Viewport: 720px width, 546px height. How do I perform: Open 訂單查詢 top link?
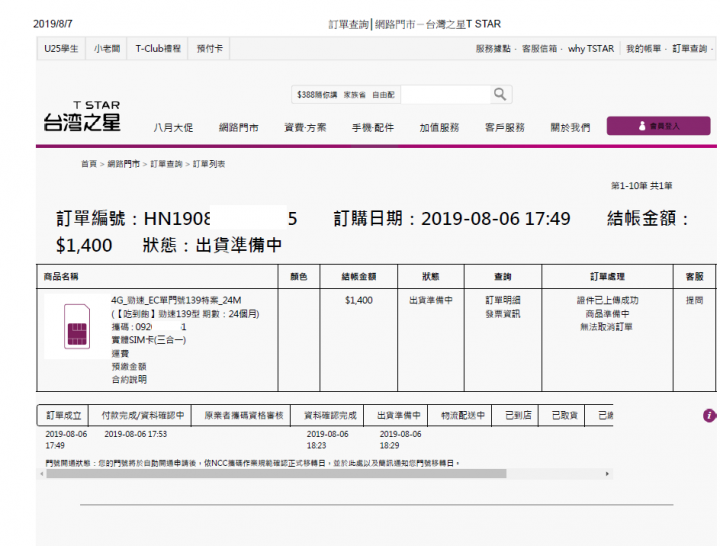[x=690, y=49]
